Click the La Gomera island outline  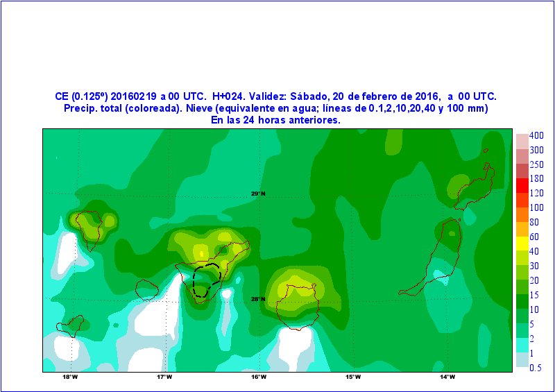(x=147, y=289)
